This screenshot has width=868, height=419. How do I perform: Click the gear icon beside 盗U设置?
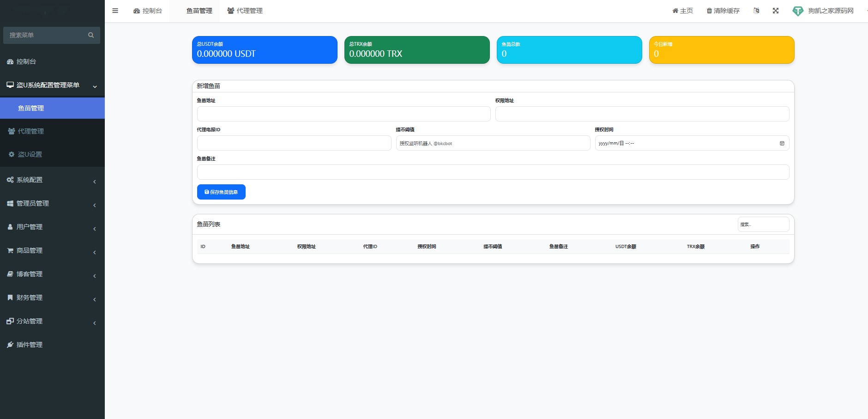pos(12,154)
